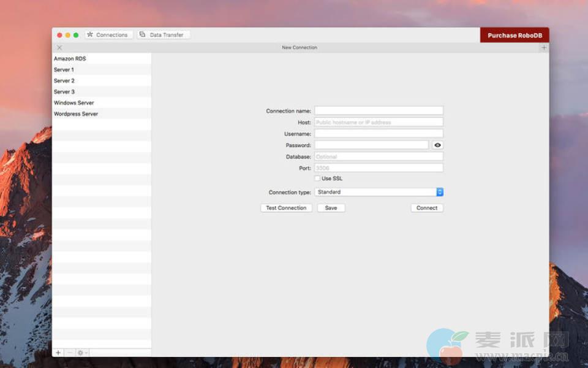Click the remove connection minus icon

(69, 353)
